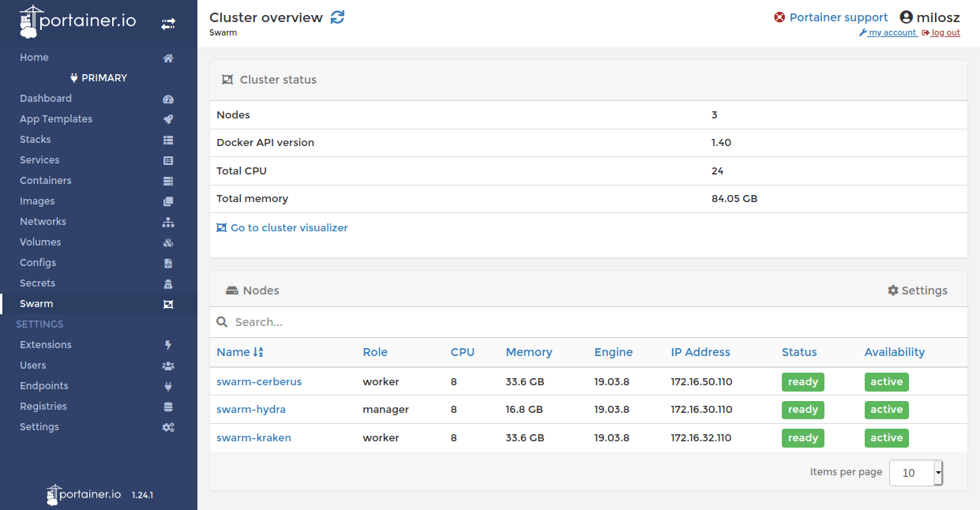Click the milosz user avatar icon
This screenshot has width=980, height=510.
[x=907, y=17]
